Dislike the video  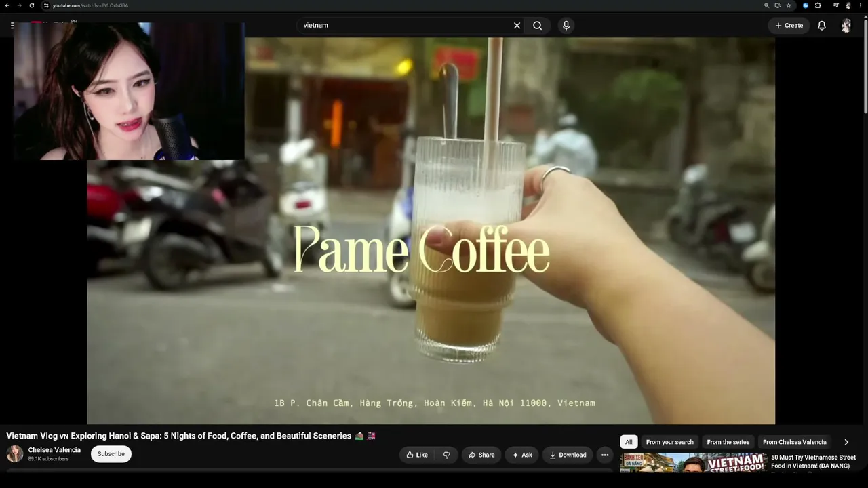coord(446,455)
